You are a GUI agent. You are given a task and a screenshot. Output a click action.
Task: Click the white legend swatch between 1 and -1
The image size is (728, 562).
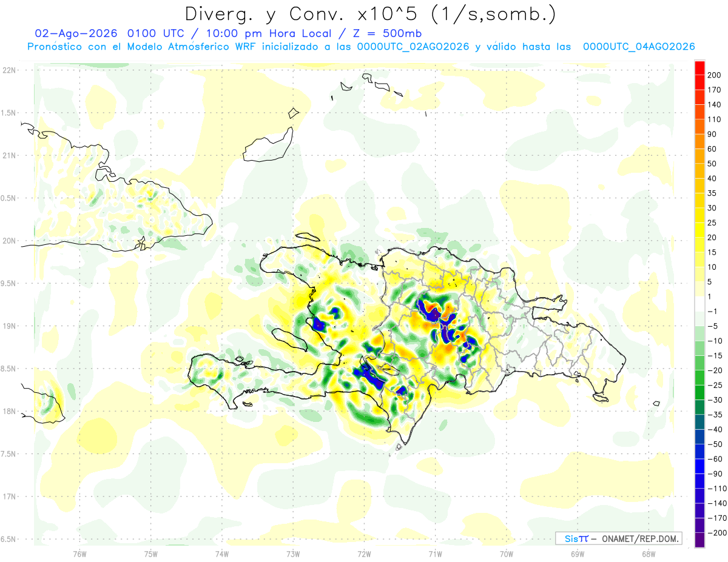[x=699, y=304]
